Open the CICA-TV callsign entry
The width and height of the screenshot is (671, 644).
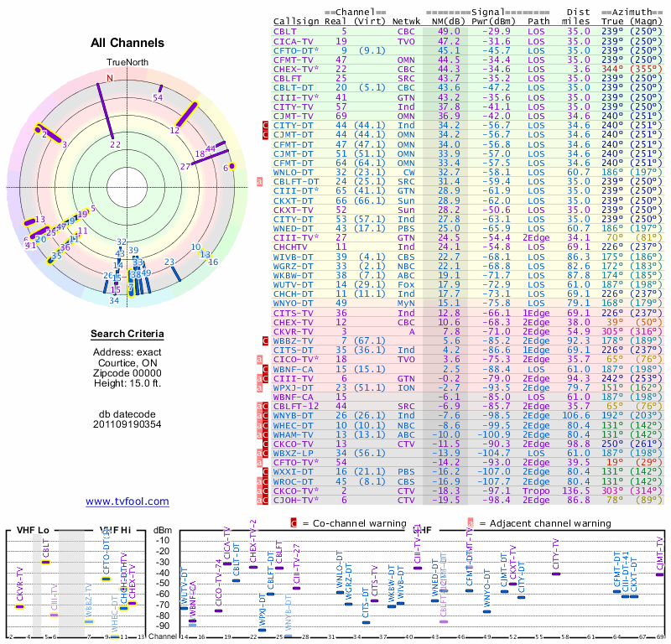coord(293,41)
